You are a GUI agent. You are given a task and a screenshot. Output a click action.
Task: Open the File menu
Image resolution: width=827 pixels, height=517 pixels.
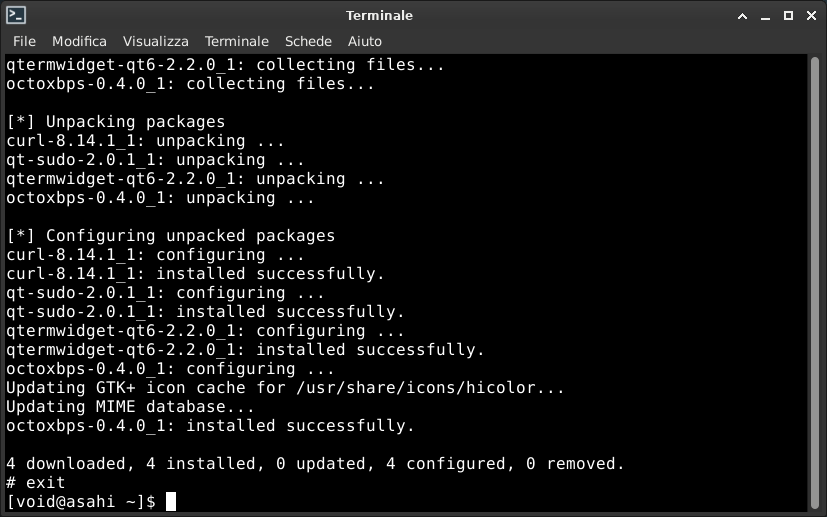24,41
